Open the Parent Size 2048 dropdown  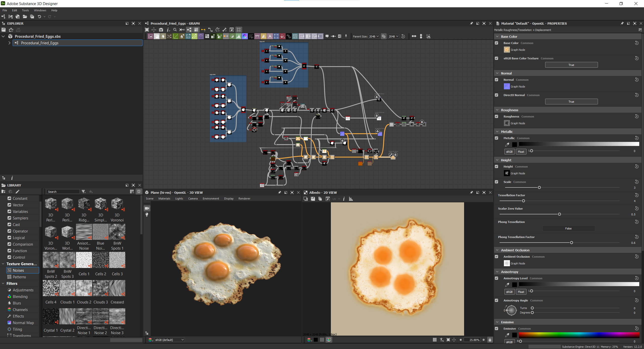coord(374,36)
